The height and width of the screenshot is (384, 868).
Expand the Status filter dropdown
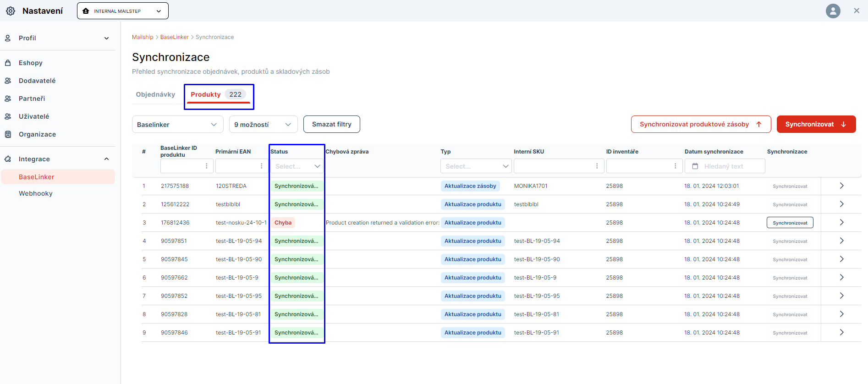pyautogui.click(x=297, y=166)
